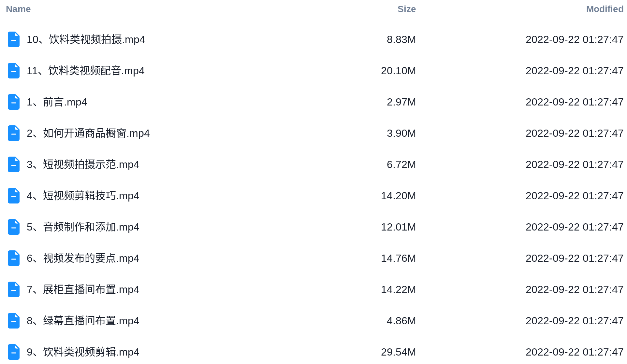Sort files by Size column header

pos(406,9)
